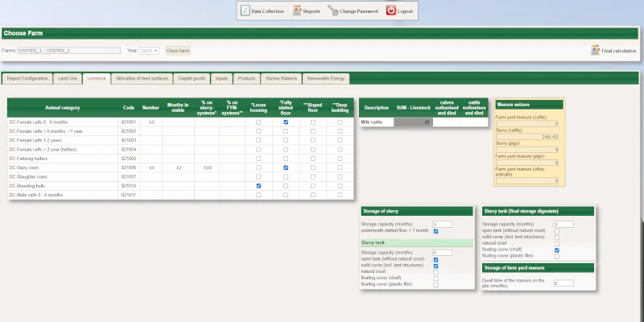Click the Final calculation icon
This screenshot has width=644, height=322.
click(595, 50)
